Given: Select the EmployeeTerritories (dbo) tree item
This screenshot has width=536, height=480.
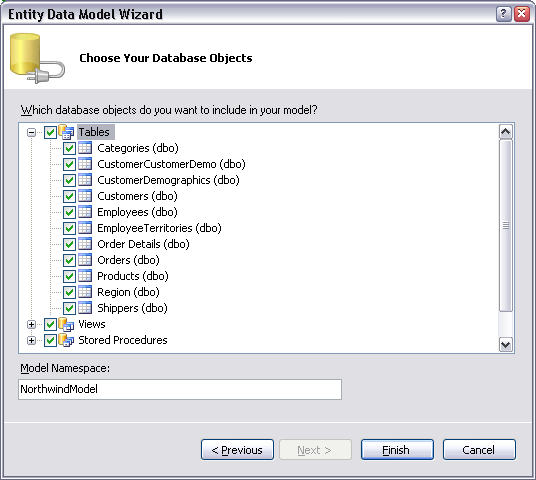Looking at the screenshot, I should [x=159, y=228].
